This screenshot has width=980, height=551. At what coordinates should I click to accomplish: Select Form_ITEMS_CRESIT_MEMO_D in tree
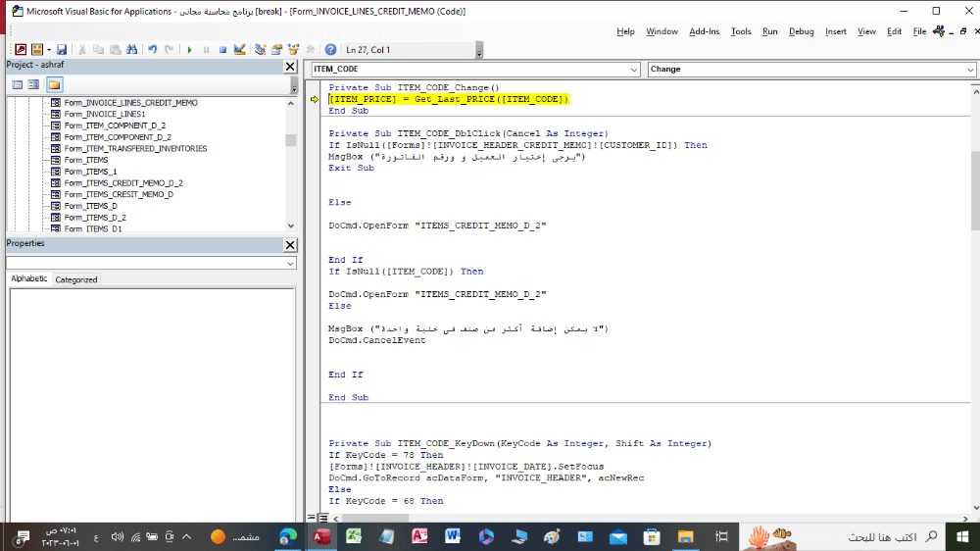tap(119, 194)
